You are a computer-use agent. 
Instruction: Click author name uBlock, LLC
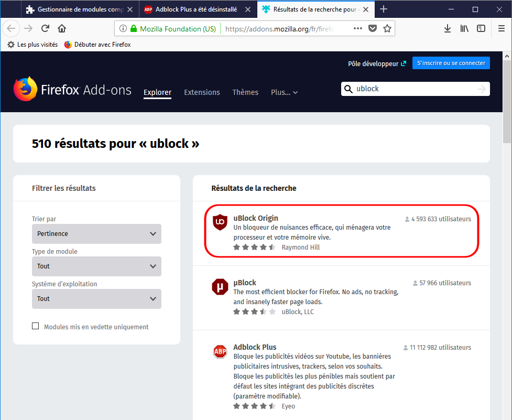[298, 312]
